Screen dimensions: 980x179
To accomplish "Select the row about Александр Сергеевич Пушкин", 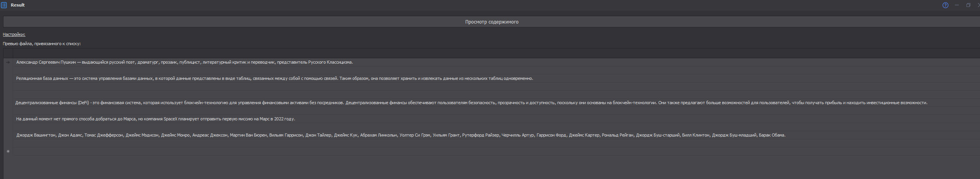I will (x=184, y=62).
